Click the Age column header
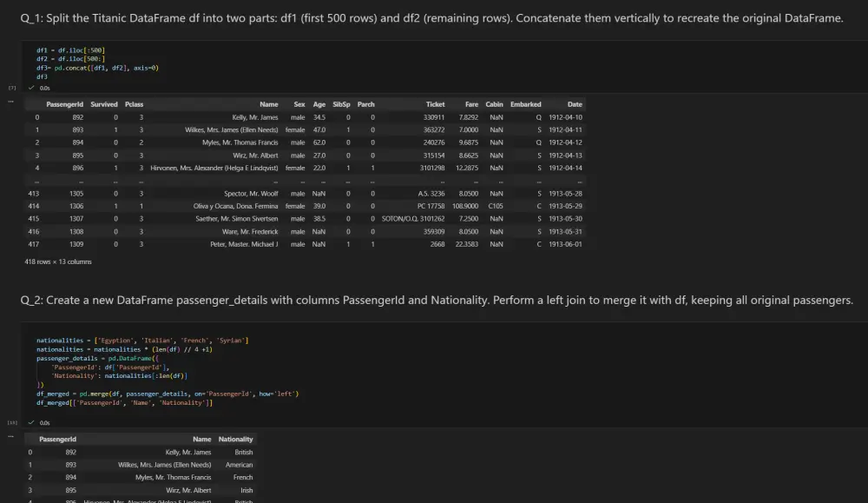868x503 pixels. [319, 104]
